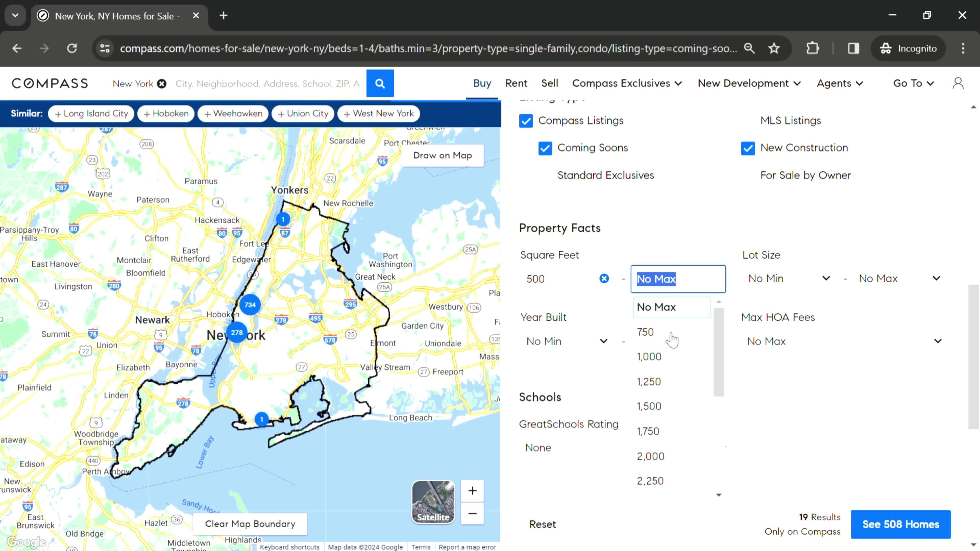
Task: Enable For Sale by Owner option
Action: click(805, 175)
